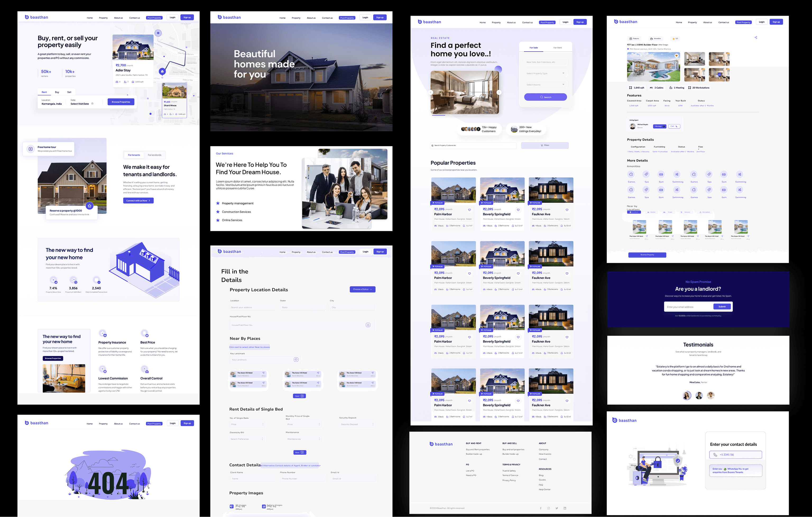The width and height of the screenshot is (812, 517).
Task: Open the LinkedIn icon in footer
Action: click(565, 508)
